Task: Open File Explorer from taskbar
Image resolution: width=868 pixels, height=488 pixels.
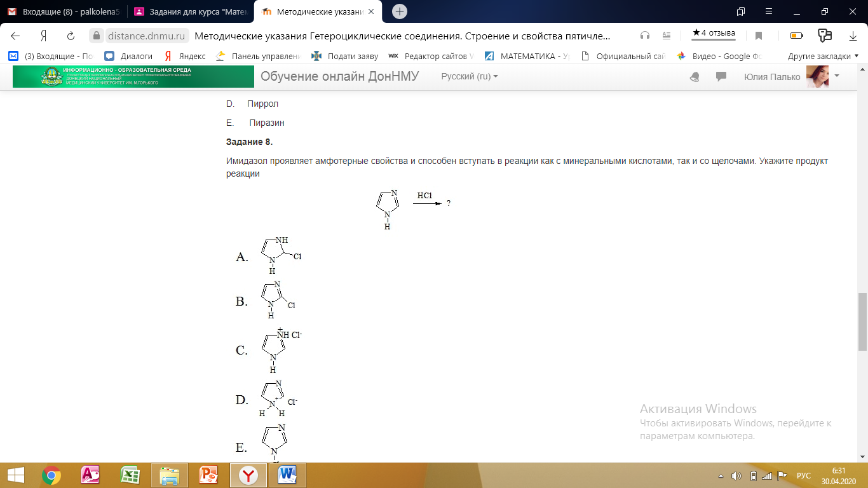Action: (169, 475)
